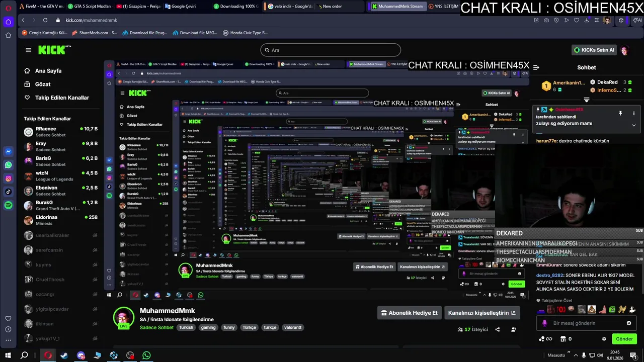Open emoji picker in chat input
644x362 pixels.
click(x=629, y=323)
